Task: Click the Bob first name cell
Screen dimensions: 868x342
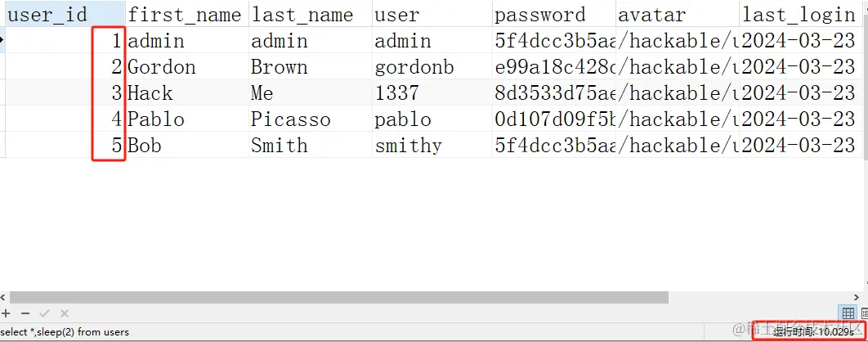Action: pyautogui.click(x=145, y=146)
